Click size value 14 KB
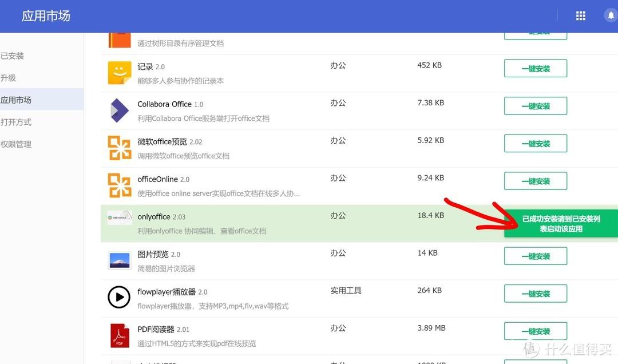 click(x=427, y=253)
